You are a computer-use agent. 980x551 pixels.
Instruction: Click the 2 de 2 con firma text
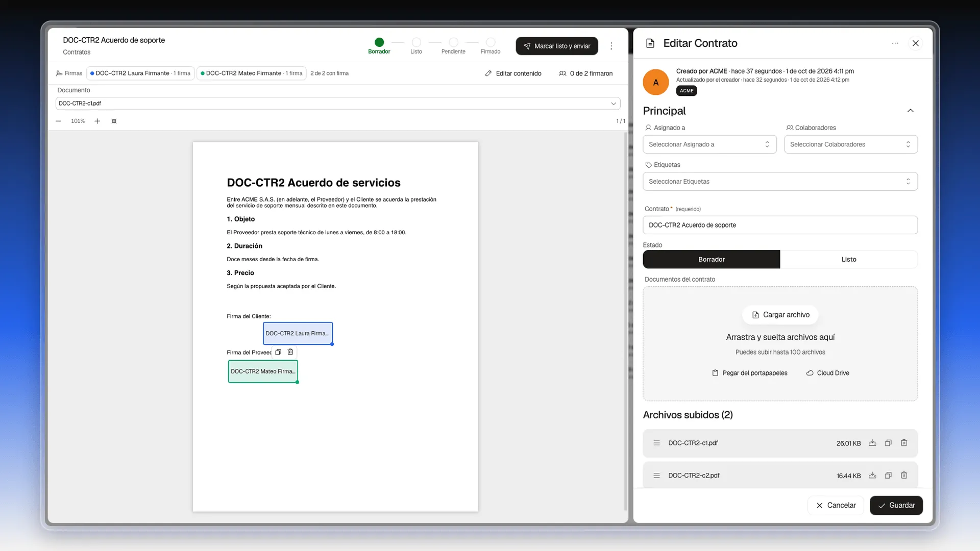pyautogui.click(x=329, y=73)
